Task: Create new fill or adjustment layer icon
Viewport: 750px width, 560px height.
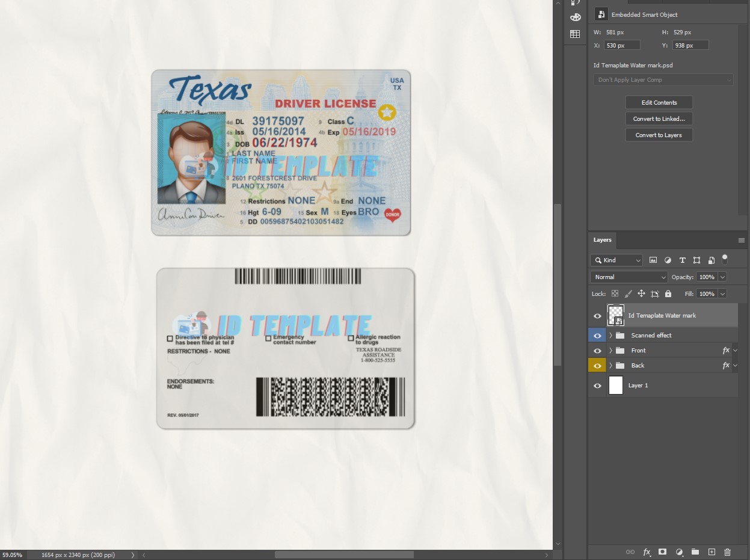Action: [679, 552]
